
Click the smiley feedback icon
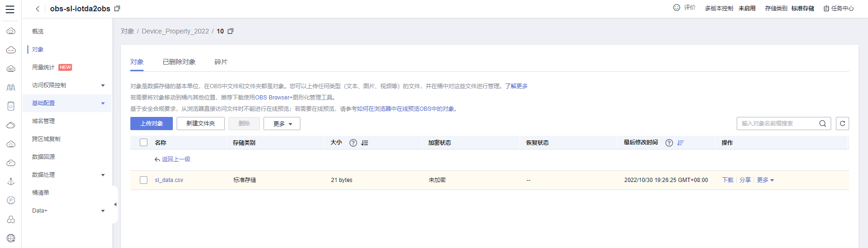pyautogui.click(x=677, y=8)
